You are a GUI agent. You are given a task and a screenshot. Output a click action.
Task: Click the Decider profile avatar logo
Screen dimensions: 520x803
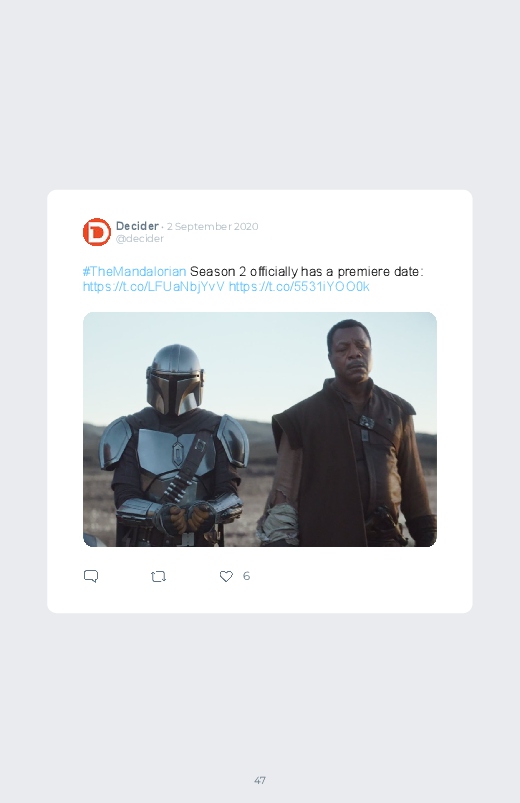tap(97, 232)
